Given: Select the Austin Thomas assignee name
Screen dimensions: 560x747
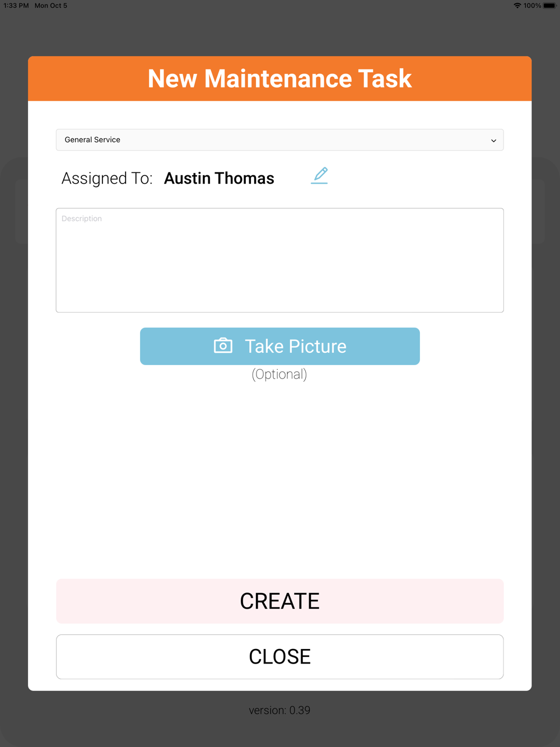Looking at the screenshot, I should pos(219,178).
